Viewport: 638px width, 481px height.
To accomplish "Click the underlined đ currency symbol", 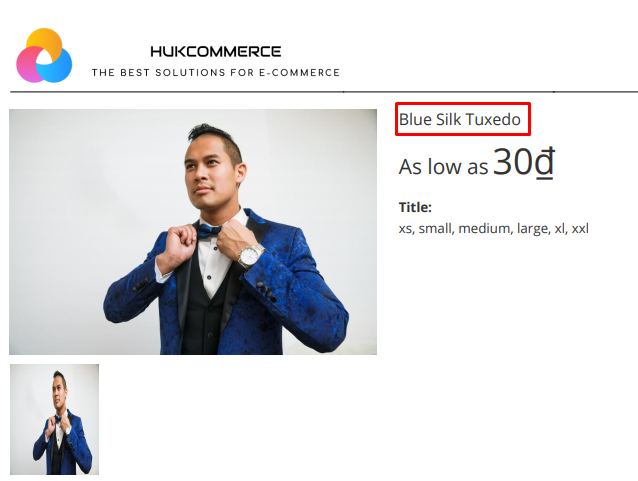I will (545, 163).
